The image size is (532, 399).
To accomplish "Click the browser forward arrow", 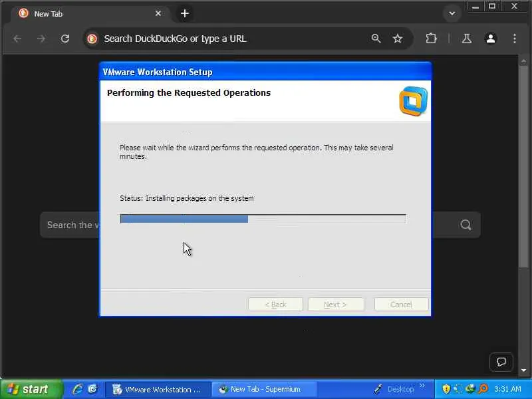I will tap(41, 39).
